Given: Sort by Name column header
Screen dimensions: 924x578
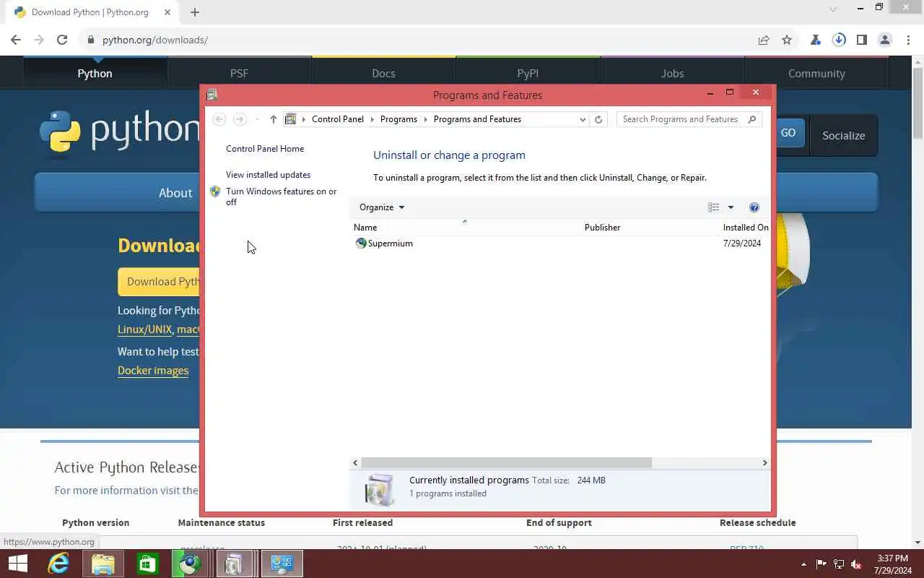Looking at the screenshot, I should 466,228.
